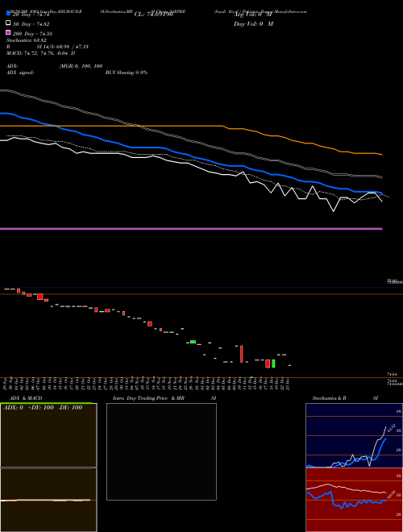Click the 'ADX: 0 +DY: 100 -DY: 100' readout
The width and height of the screenshot is (403, 532).
click(x=43, y=408)
